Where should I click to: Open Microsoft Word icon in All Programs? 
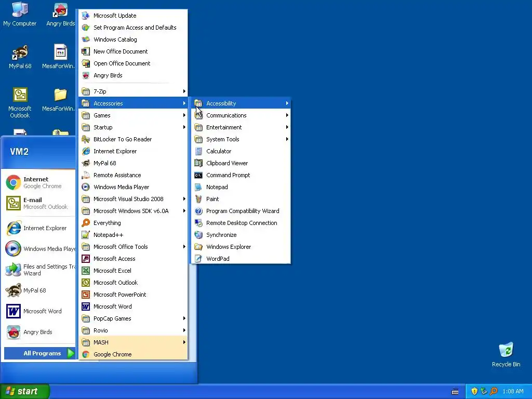click(x=86, y=307)
